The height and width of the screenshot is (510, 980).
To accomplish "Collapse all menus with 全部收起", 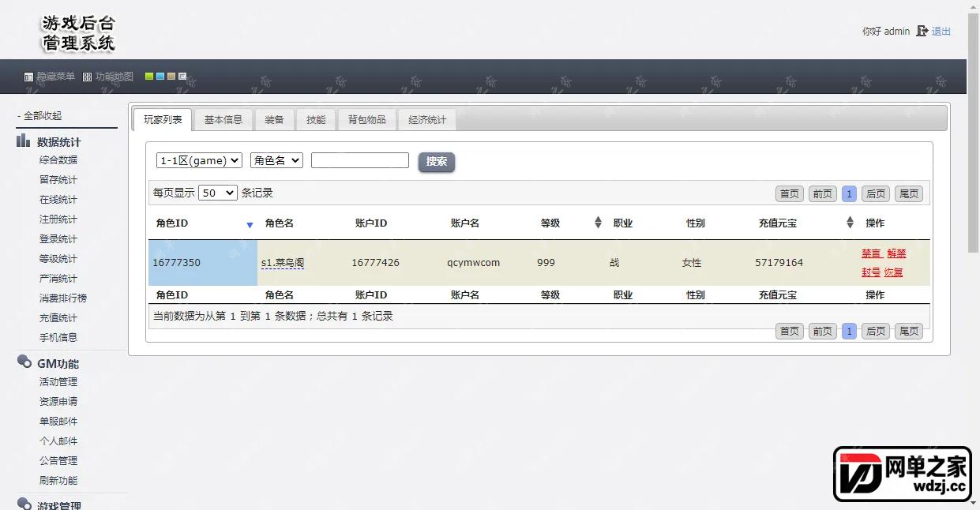I will point(39,115).
